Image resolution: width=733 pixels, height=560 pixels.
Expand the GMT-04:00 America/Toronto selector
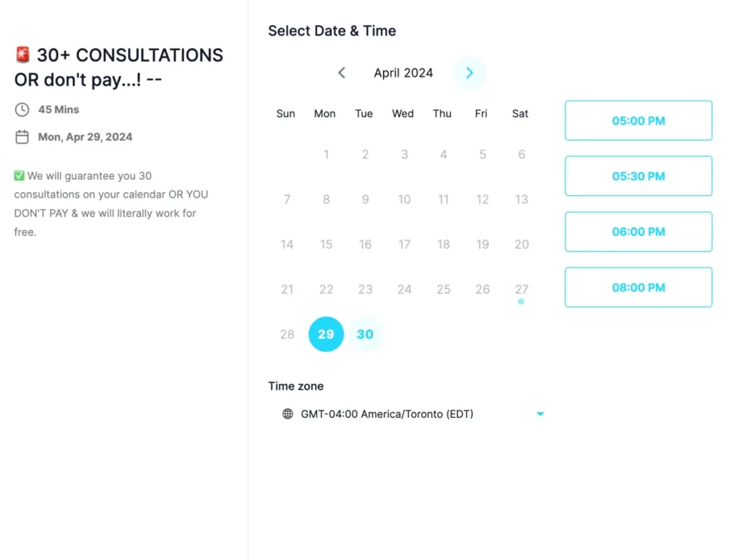click(x=387, y=413)
